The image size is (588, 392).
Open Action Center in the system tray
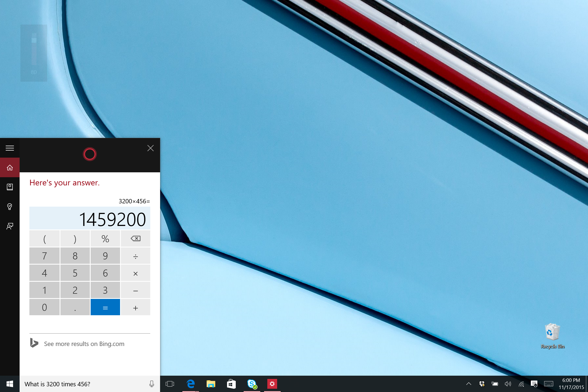coord(534,384)
